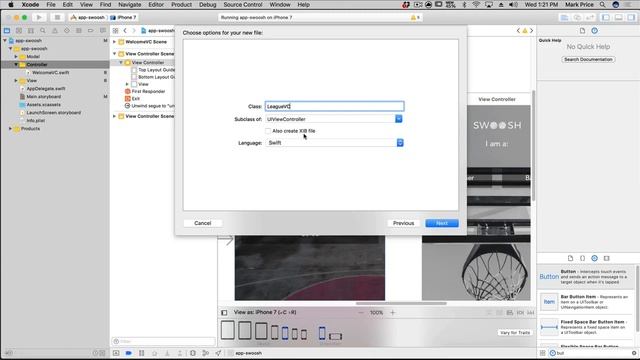Viewport: 640px width, 360px height.
Task: Select Main.storyboard in project navigator
Action: pos(43,97)
